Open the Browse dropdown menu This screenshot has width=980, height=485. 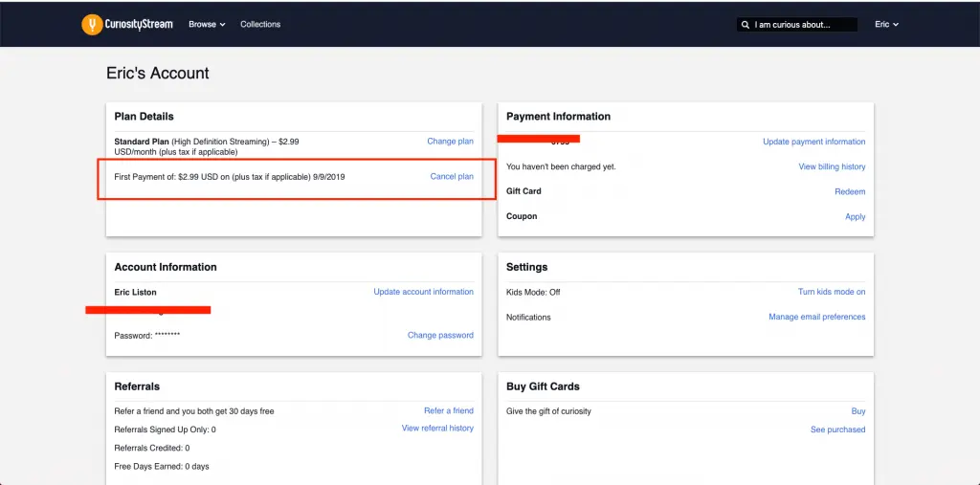click(x=207, y=24)
